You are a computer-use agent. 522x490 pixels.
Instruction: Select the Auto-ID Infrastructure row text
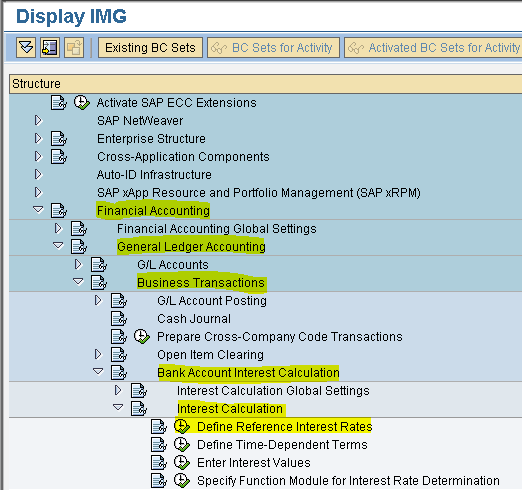pyautogui.click(x=154, y=175)
